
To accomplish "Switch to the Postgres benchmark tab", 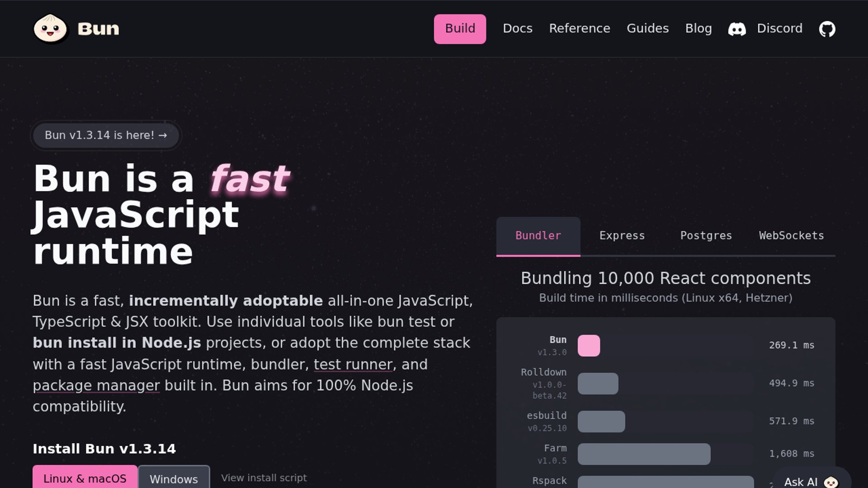I will [x=706, y=236].
